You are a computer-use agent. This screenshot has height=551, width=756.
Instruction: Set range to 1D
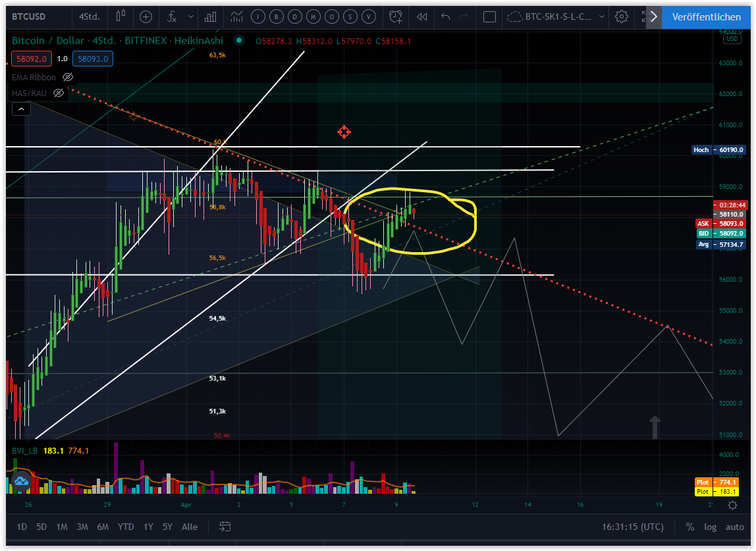(22, 527)
